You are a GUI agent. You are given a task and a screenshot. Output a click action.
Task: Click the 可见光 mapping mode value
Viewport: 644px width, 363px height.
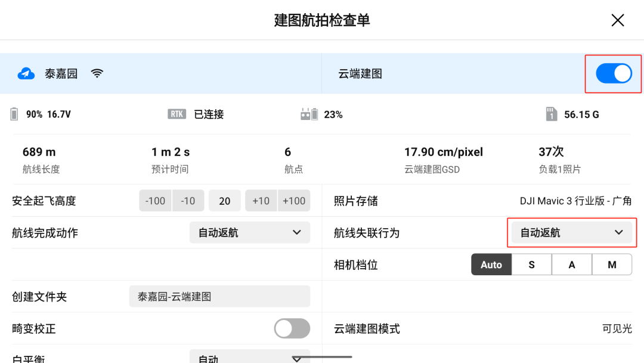(617, 328)
